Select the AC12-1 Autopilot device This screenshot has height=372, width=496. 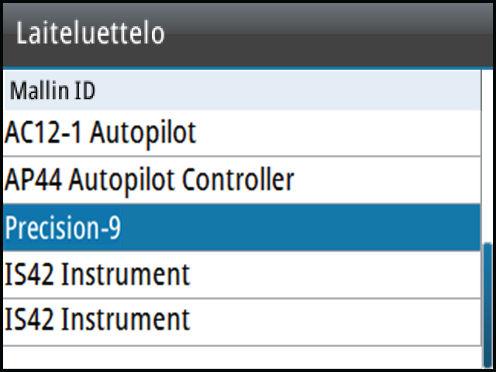click(x=242, y=133)
